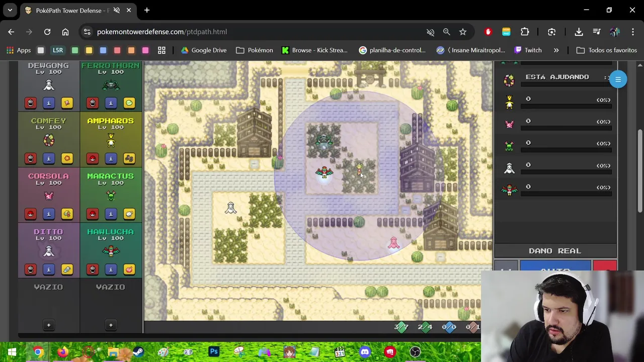Reload the current page

tap(47, 32)
